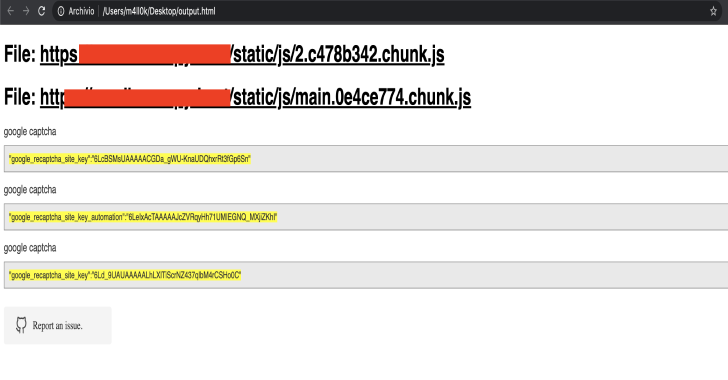Open the site info icon beside Archivio
Viewport: 728px width, 380px height.
coord(61,11)
